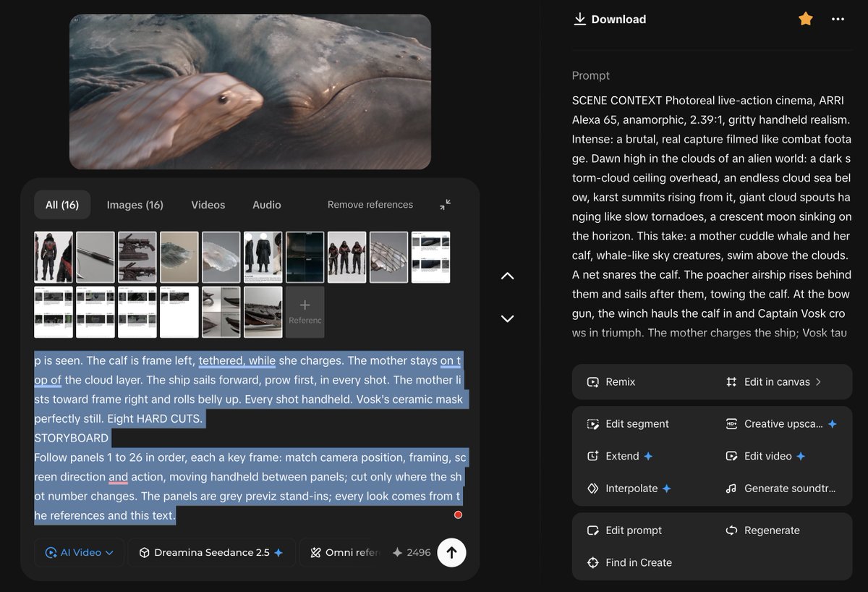Viewport: 868px width, 592px height.
Task: Switch to the Videos tab
Action: pos(208,205)
